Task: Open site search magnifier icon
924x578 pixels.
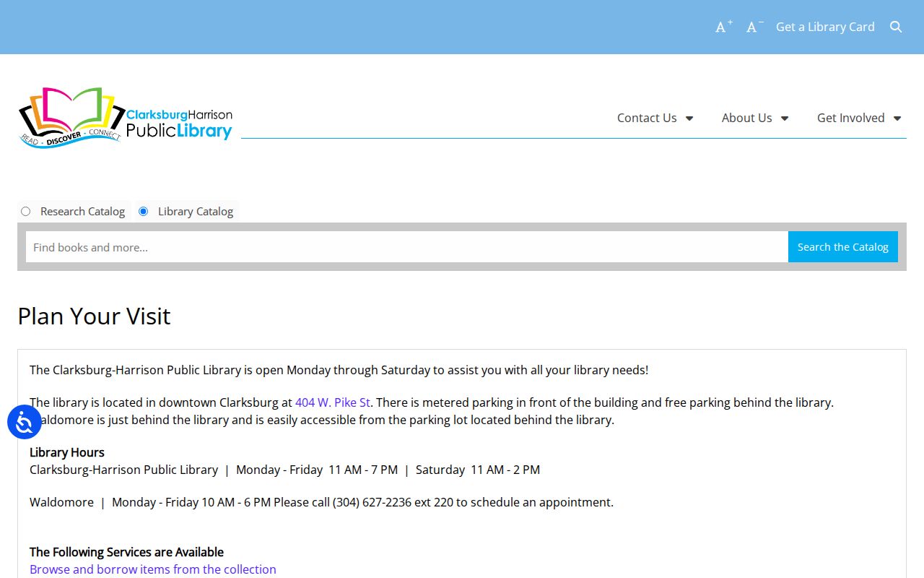Action: [x=896, y=27]
